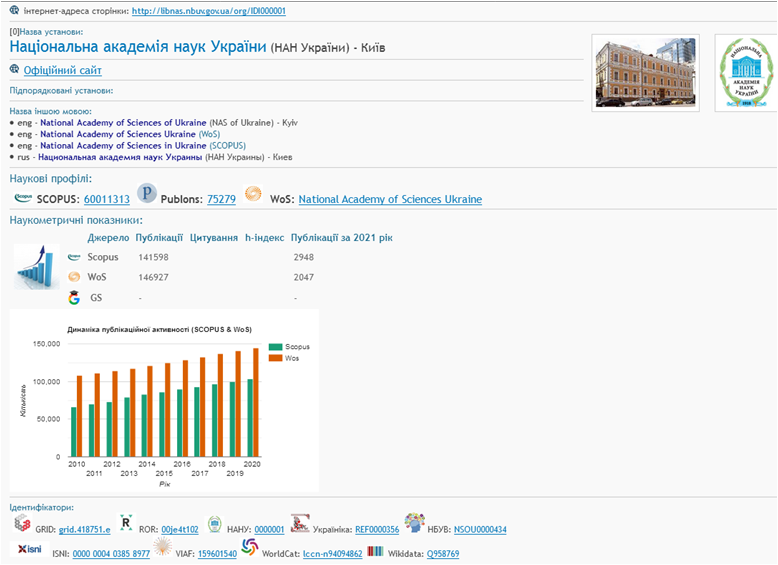Open ISNI 0000 0004 0385 8977 link

click(111, 554)
